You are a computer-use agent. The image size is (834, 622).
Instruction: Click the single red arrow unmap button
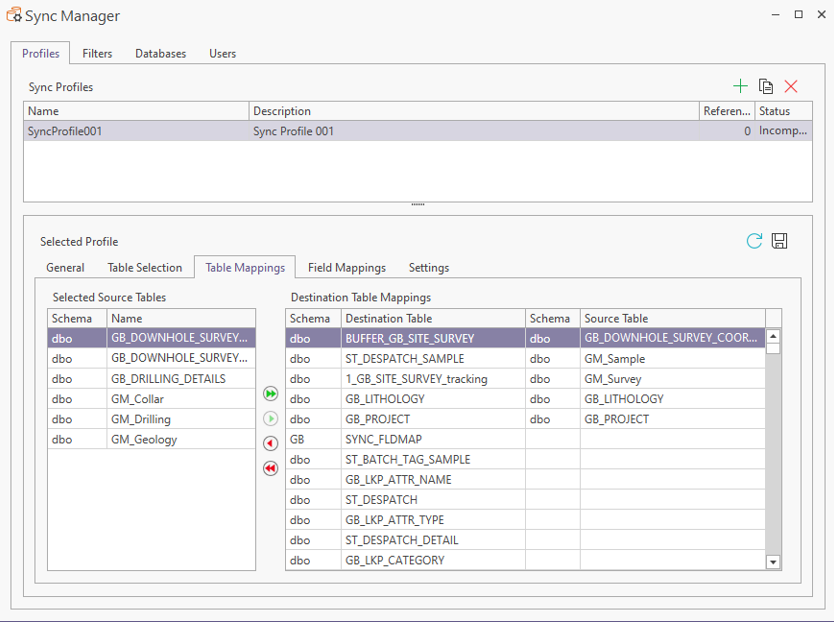click(x=270, y=444)
